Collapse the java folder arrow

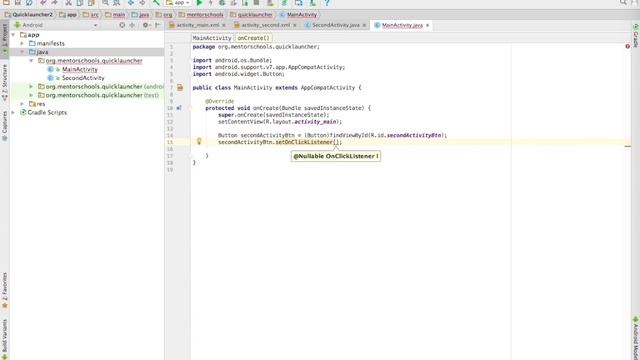pyautogui.click(x=22, y=52)
